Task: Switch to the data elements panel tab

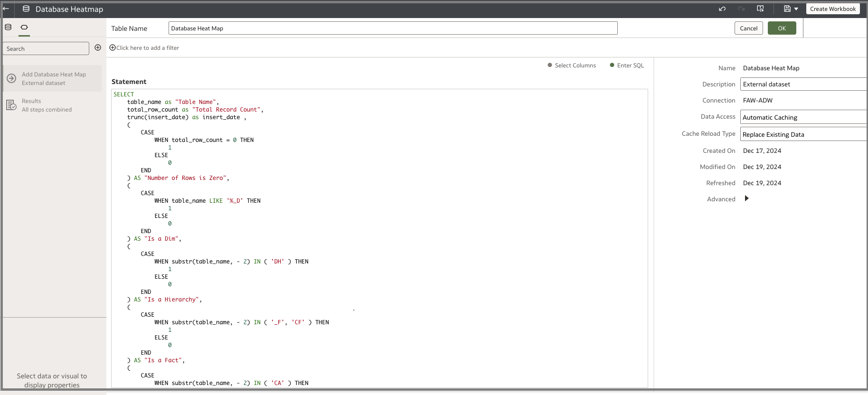Action: 8,27
